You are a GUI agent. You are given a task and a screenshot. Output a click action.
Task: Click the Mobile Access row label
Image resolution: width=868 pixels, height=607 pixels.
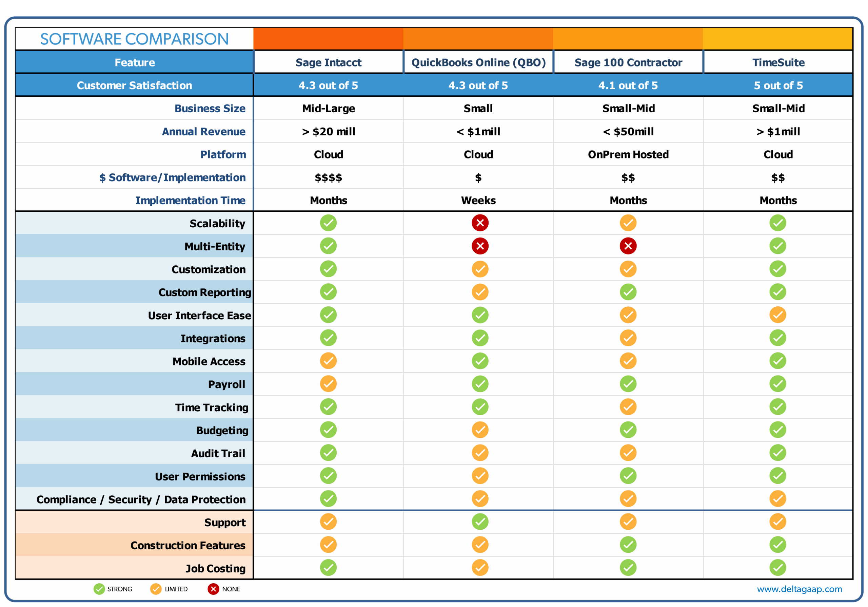click(x=209, y=362)
